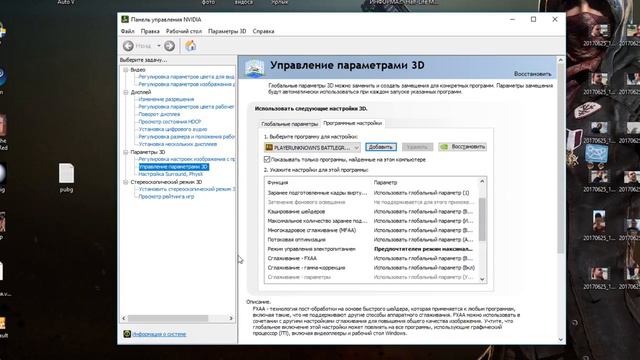Open the Справка menu
The height and width of the screenshot is (360, 640).
tap(263, 31)
